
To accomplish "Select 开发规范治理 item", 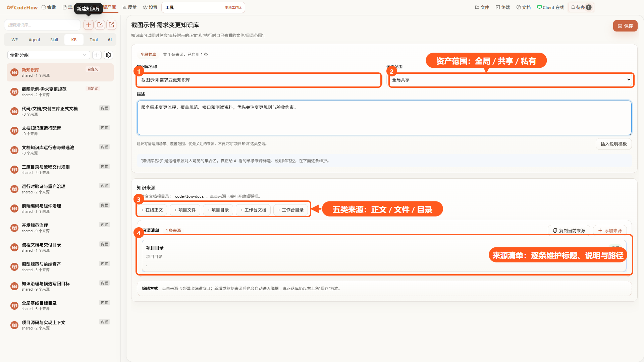I will pyautogui.click(x=60, y=228).
